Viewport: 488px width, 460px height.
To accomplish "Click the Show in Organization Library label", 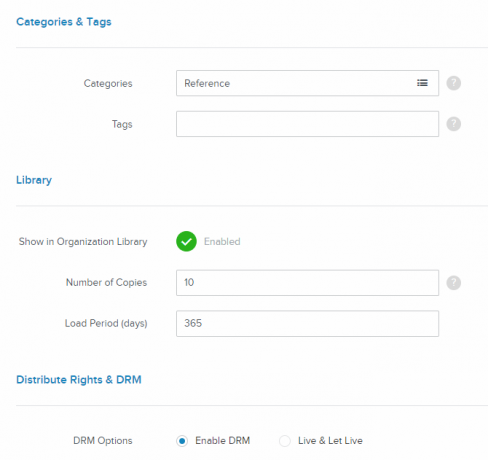I will (x=83, y=241).
